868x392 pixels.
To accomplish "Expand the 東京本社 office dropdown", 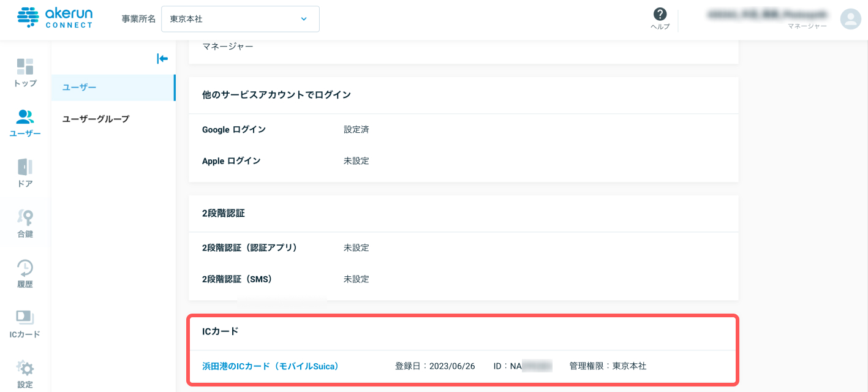I will click(240, 19).
